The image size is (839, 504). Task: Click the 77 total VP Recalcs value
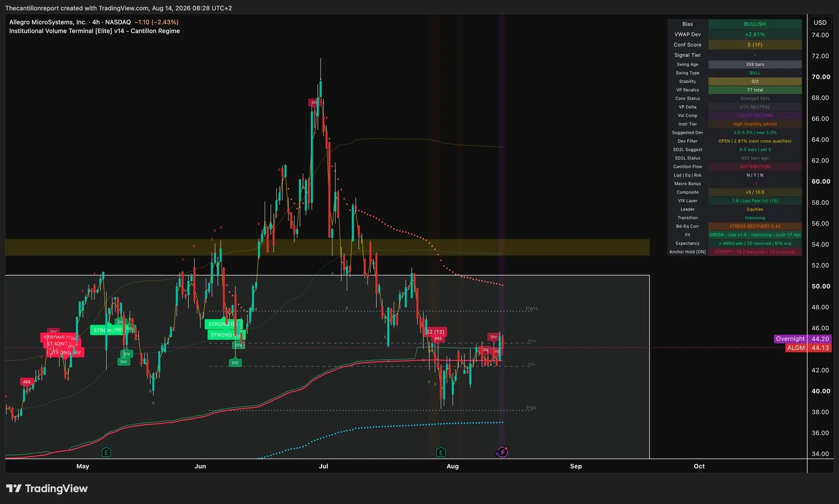click(x=755, y=90)
